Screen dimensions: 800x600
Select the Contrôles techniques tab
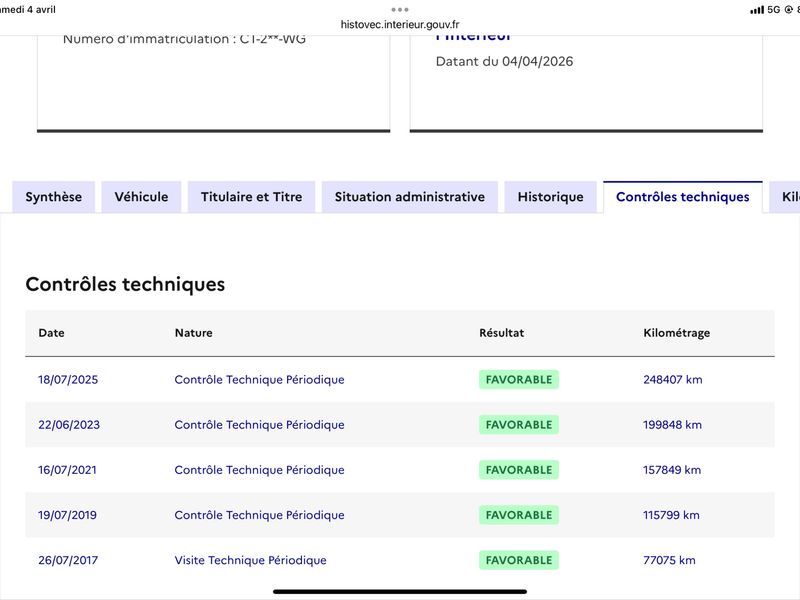[x=682, y=197]
